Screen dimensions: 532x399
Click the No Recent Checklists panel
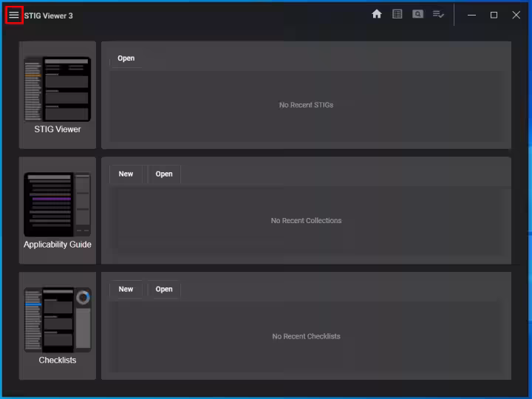click(x=306, y=336)
